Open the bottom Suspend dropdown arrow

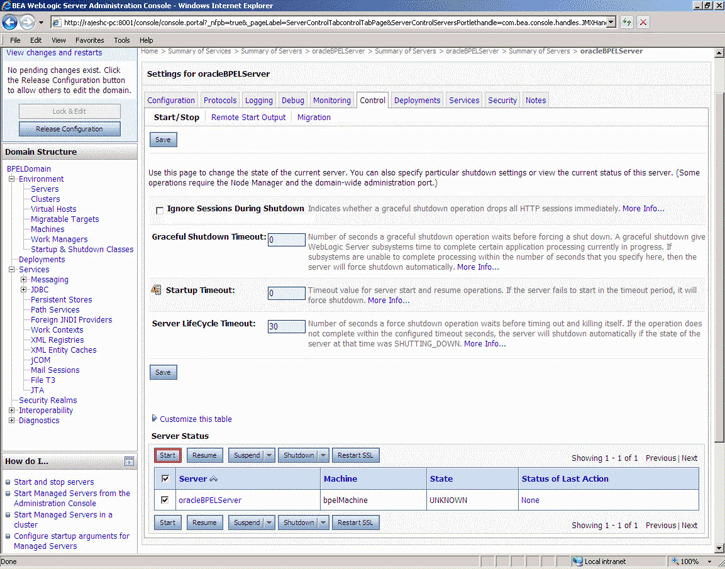pos(269,522)
